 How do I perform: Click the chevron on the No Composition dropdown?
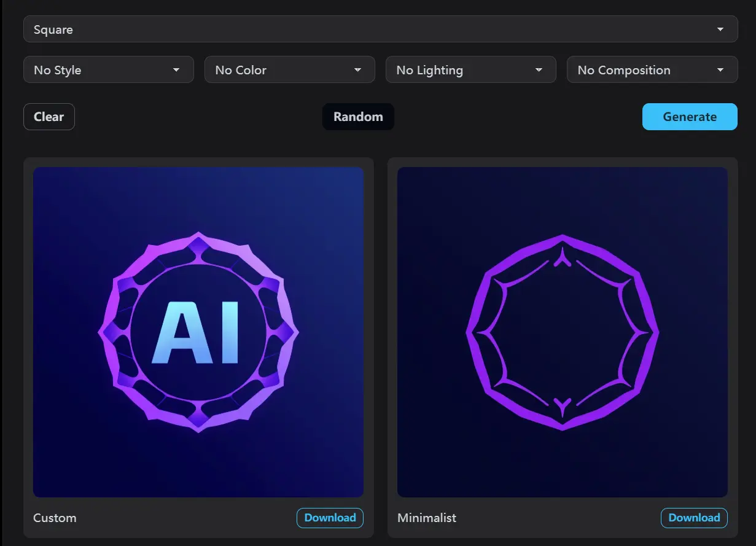[720, 69]
